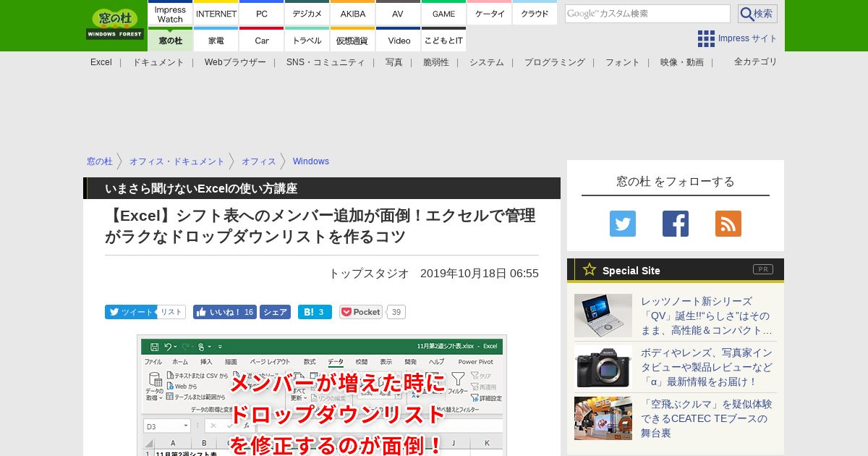Screen dimensions: 868x456
Task: Click the 窓の杜 Windows Forest logo
Action: tap(115, 24)
